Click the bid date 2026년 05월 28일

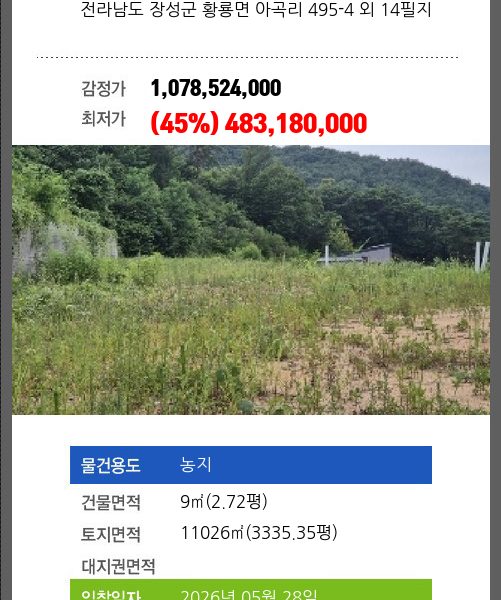pos(248,595)
